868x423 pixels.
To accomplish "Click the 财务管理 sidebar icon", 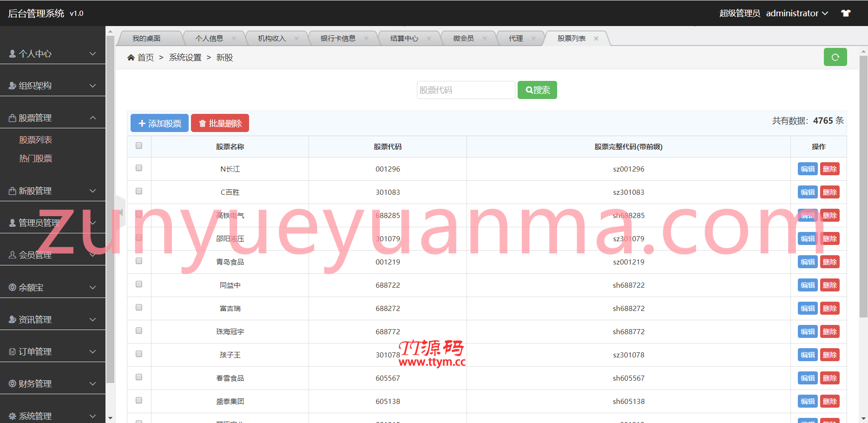I will tap(13, 384).
